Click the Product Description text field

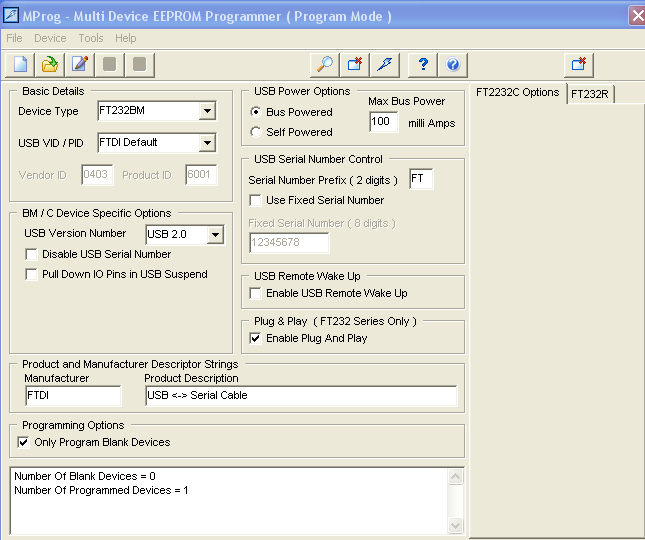click(x=301, y=396)
